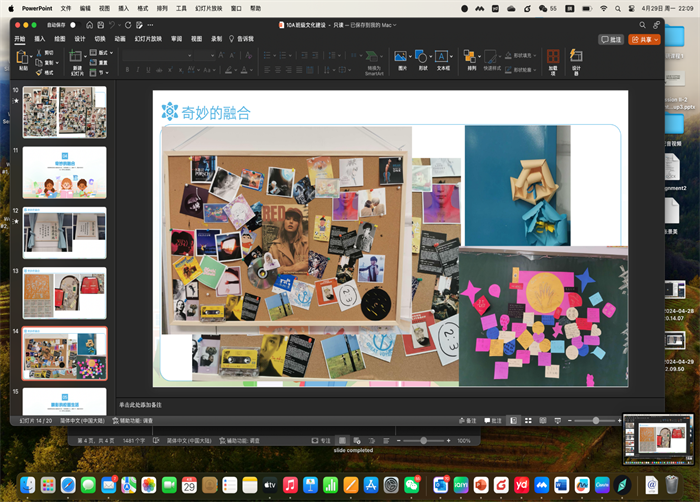This screenshot has width=700, height=502.
Task: Click the Comments (批注) status bar button
Action: 493,421
